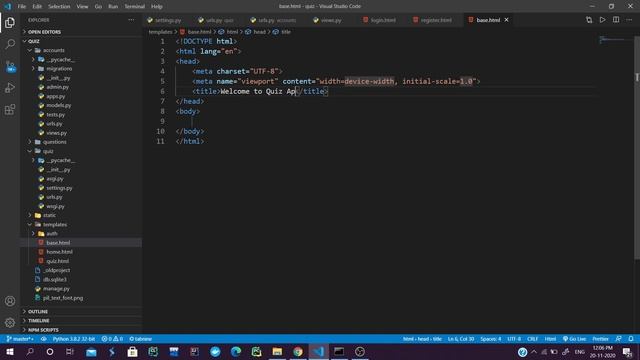
Task: Open Google Chrome from the taskbar
Action: pyautogui.click(x=298, y=351)
